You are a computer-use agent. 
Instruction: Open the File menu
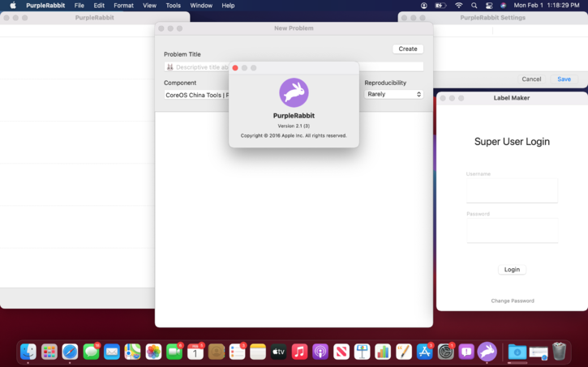click(x=79, y=5)
